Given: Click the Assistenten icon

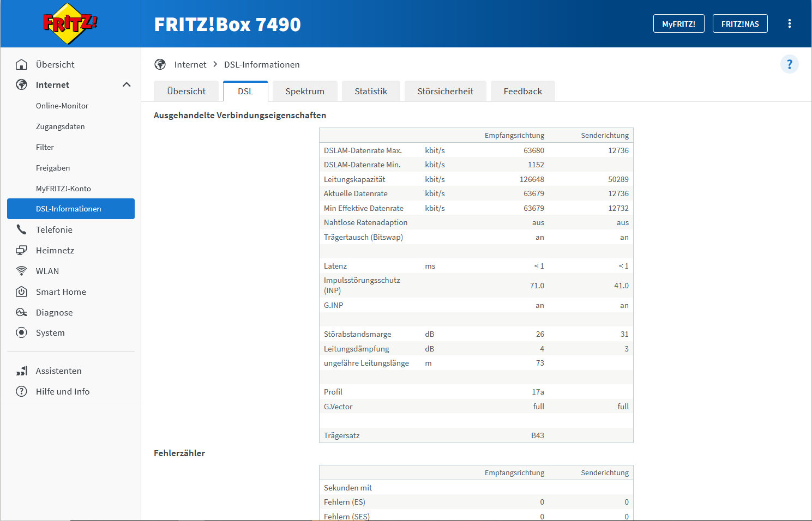Looking at the screenshot, I should coord(21,371).
